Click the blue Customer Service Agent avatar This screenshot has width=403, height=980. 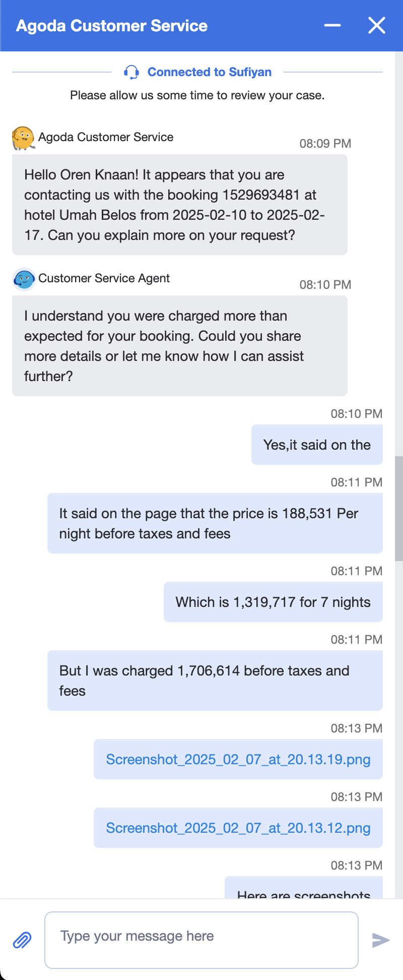tap(24, 279)
